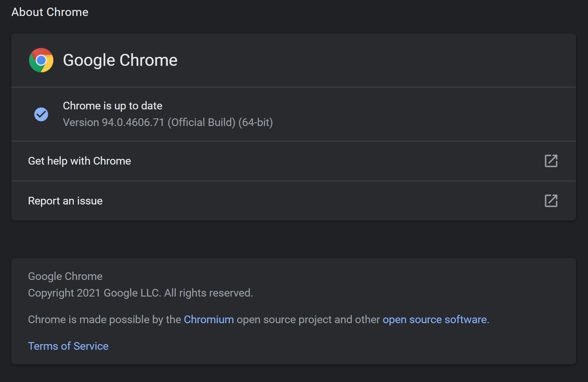Click the large Google Chrome title text
The image size is (588, 382).
click(x=120, y=60)
